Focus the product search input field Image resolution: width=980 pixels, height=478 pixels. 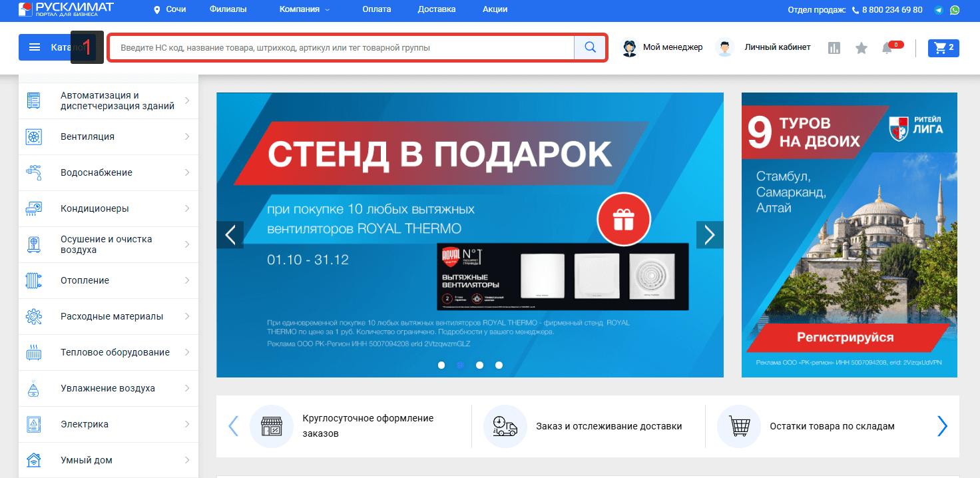click(x=342, y=47)
